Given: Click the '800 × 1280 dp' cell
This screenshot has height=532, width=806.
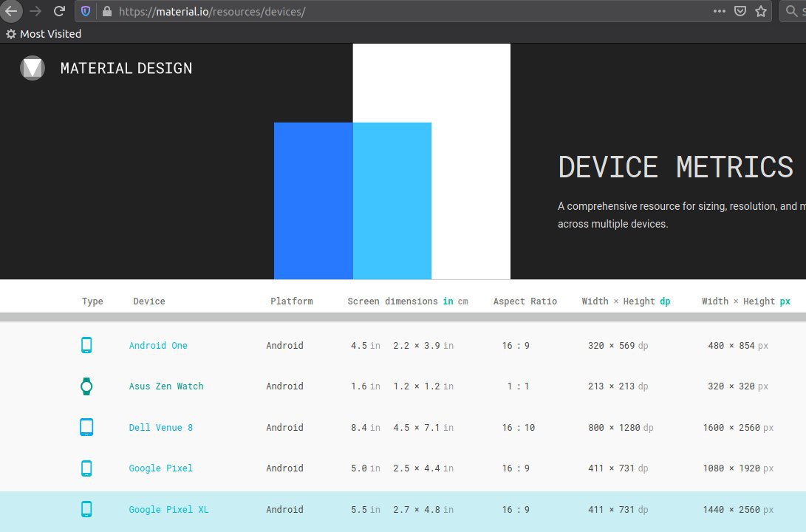Looking at the screenshot, I should [x=621, y=427].
